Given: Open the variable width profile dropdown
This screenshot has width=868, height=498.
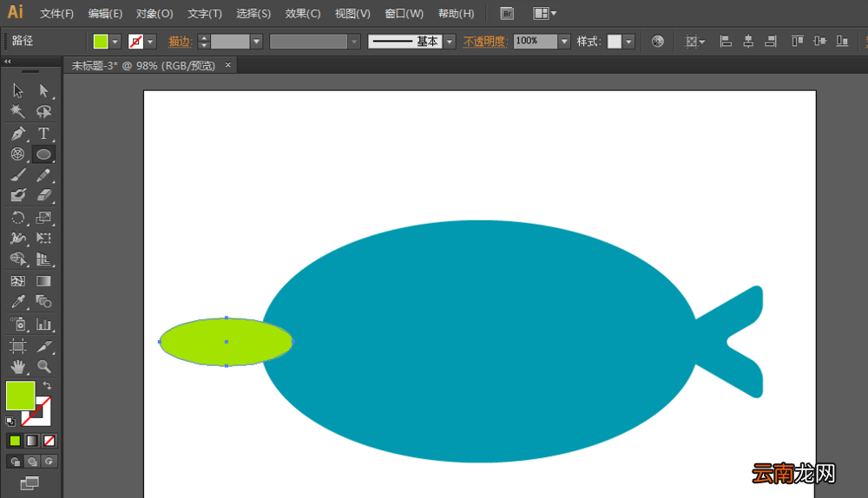Looking at the screenshot, I should (x=354, y=42).
